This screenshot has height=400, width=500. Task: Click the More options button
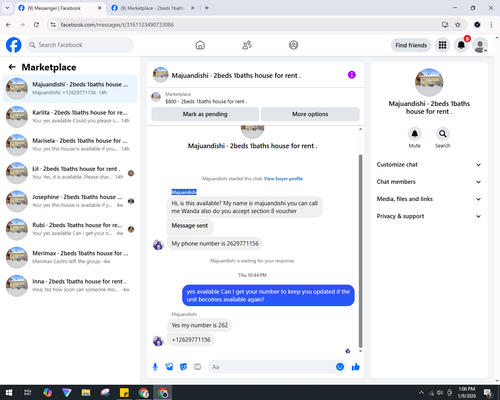click(x=310, y=114)
